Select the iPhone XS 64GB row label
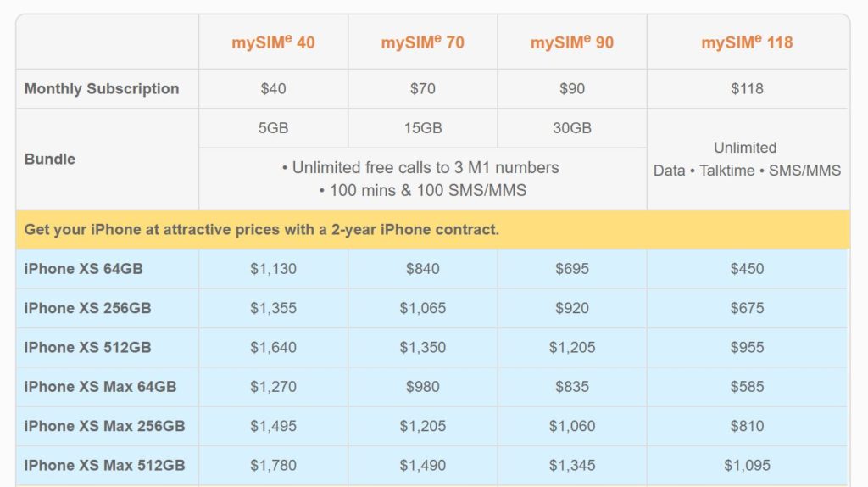868x487 pixels. [x=83, y=269]
